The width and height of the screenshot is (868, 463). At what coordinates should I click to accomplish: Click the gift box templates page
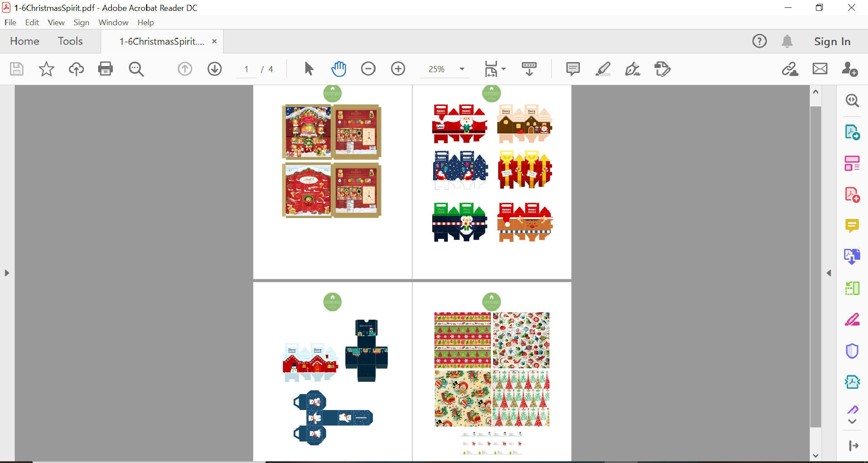click(492, 182)
